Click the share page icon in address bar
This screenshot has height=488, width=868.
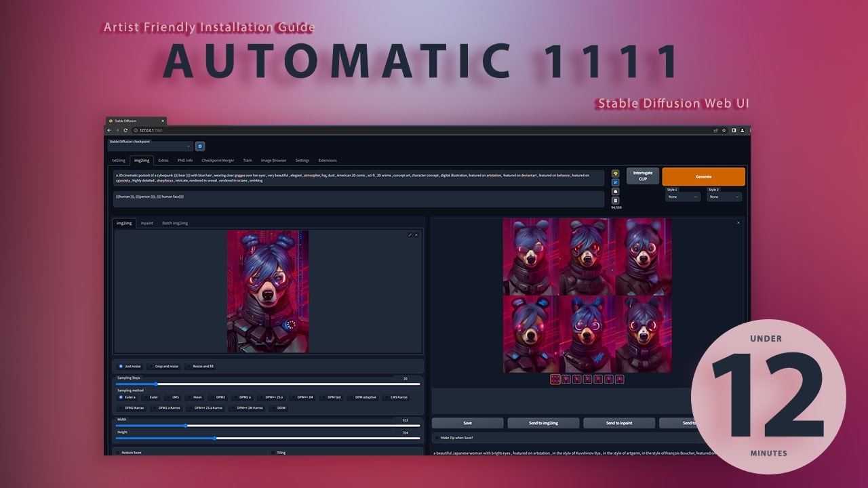(x=715, y=130)
